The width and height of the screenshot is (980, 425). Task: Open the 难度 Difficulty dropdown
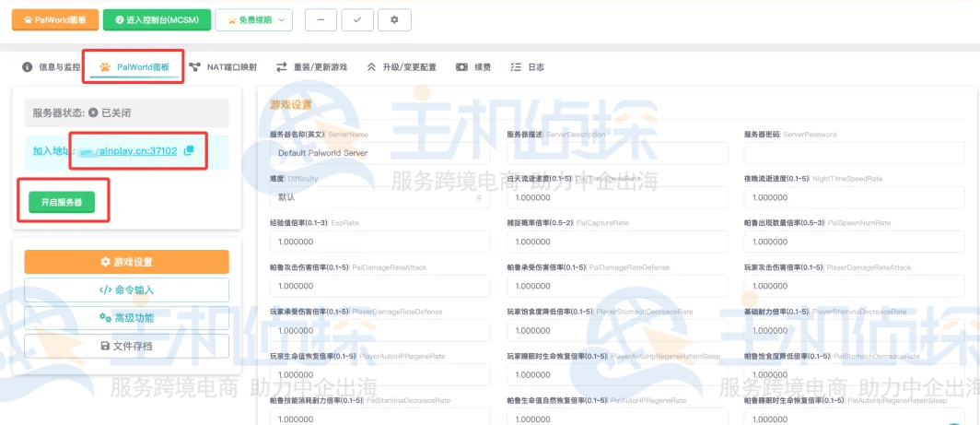click(x=380, y=197)
